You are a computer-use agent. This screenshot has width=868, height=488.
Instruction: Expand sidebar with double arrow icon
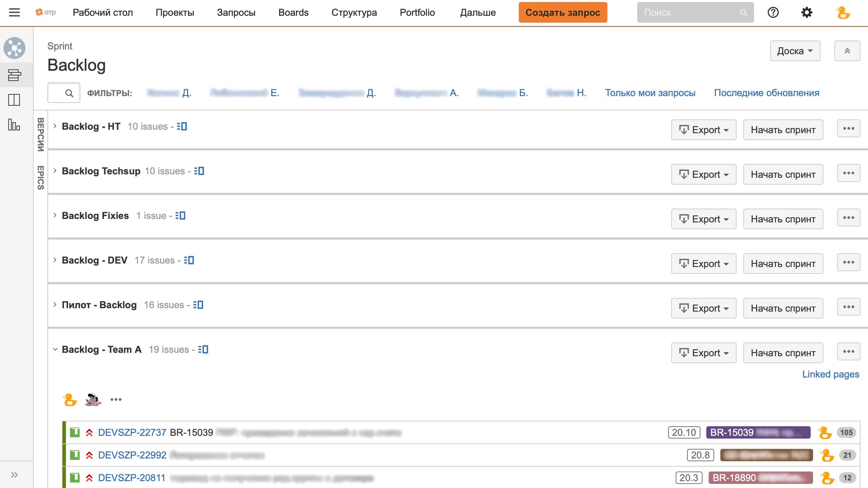[14, 475]
